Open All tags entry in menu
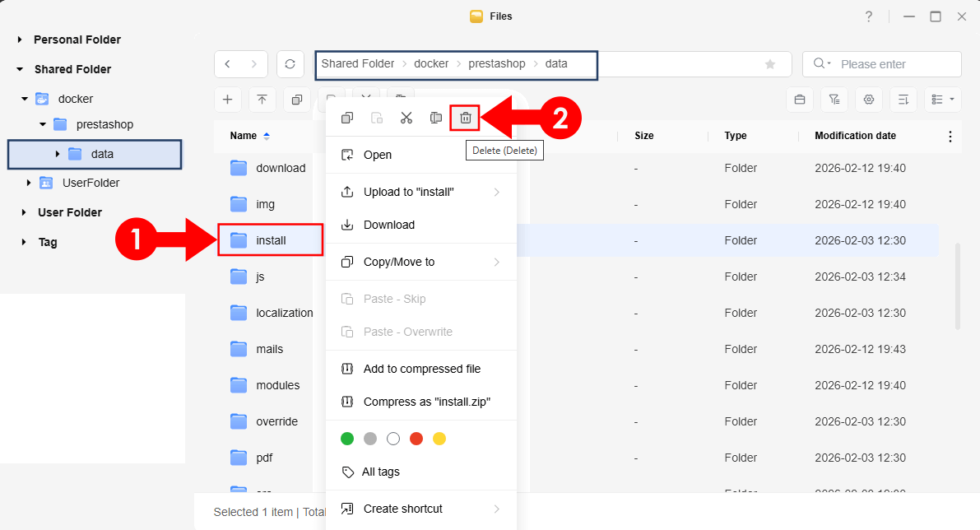Viewport: 980px width, 530px height. pos(380,472)
